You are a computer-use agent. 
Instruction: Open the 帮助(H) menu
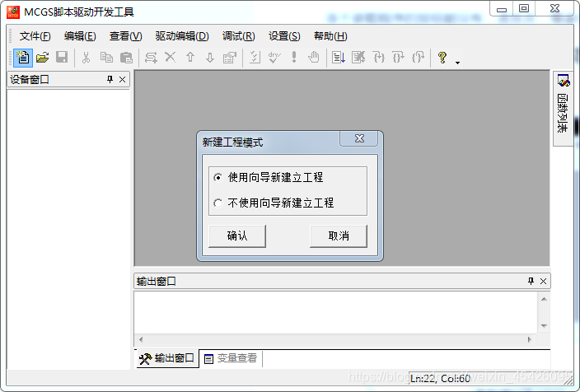[330, 36]
